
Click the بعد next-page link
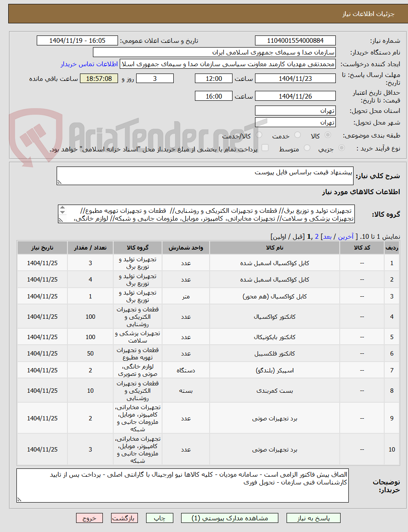(x=327, y=237)
